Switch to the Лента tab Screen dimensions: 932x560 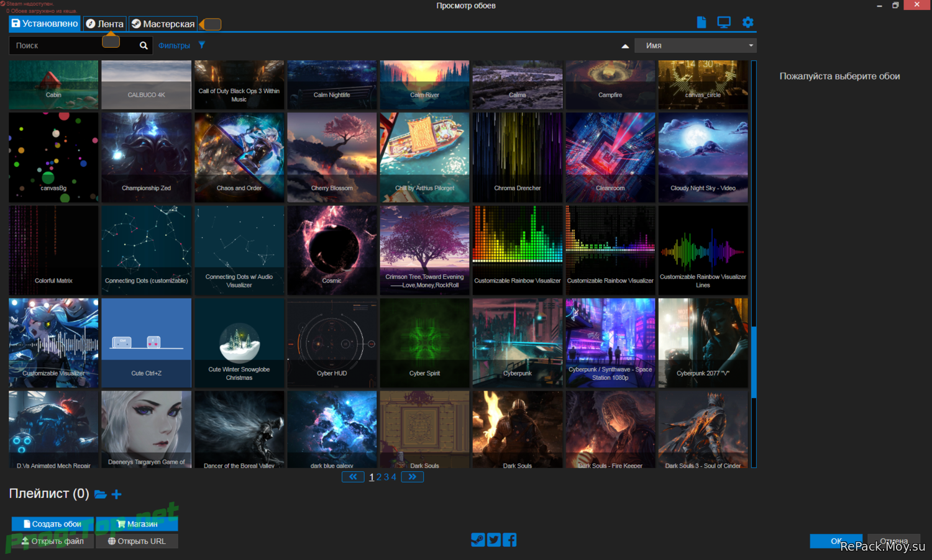[x=104, y=24]
